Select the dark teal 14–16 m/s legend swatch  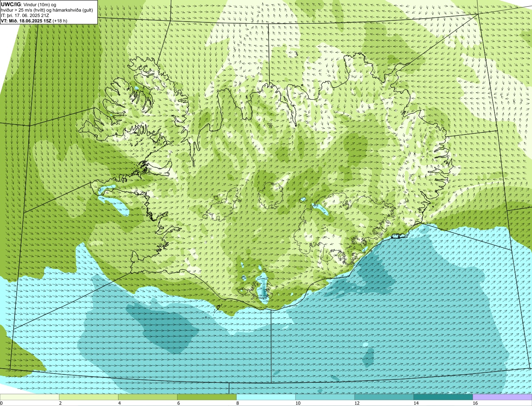[x=443, y=397]
